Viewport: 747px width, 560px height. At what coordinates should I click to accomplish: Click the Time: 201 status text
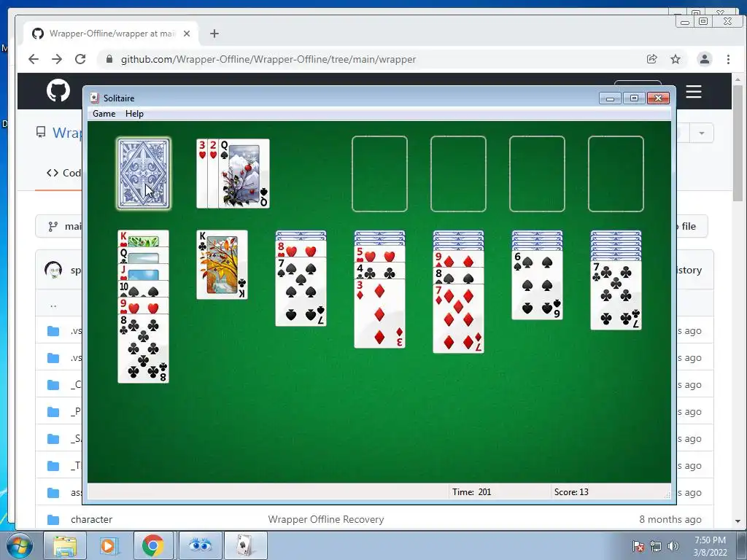click(x=472, y=492)
